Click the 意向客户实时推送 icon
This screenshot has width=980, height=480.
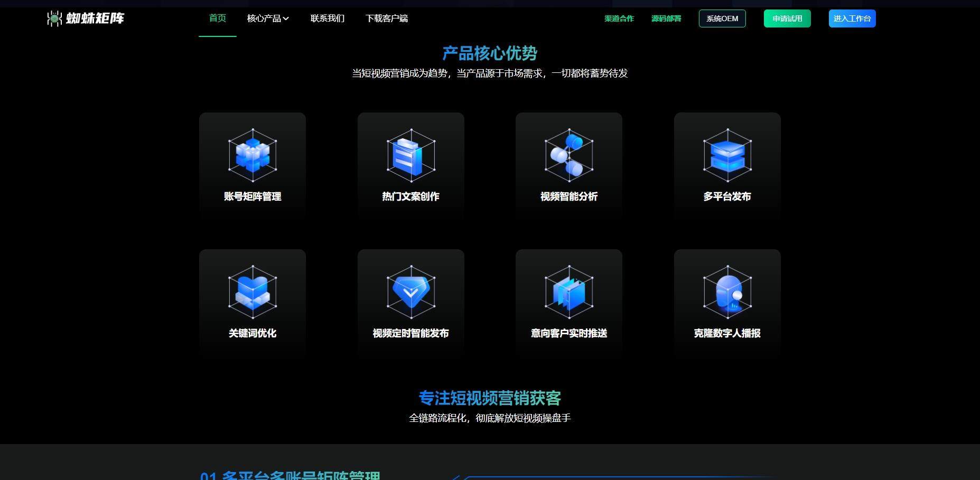click(568, 292)
